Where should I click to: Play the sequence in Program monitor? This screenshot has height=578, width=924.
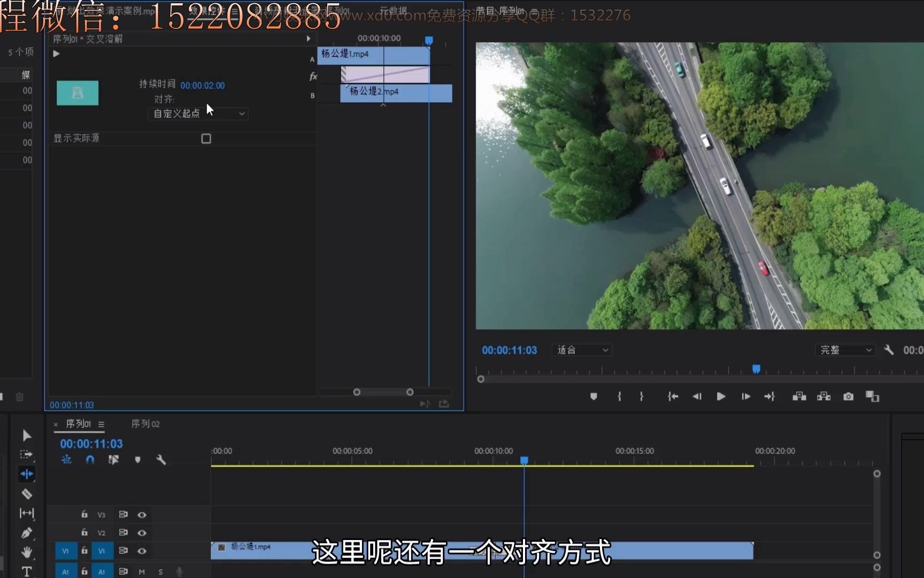tap(721, 396)
